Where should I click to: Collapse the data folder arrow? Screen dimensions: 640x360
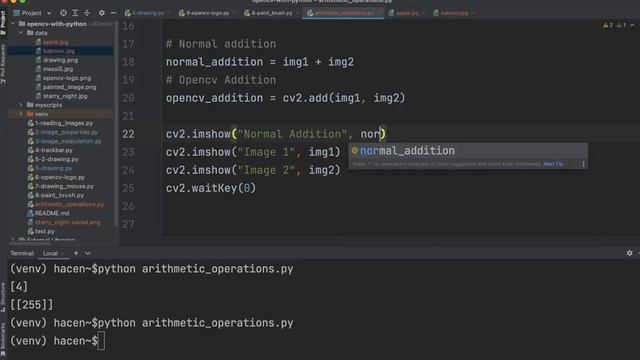tap(21, 33)
